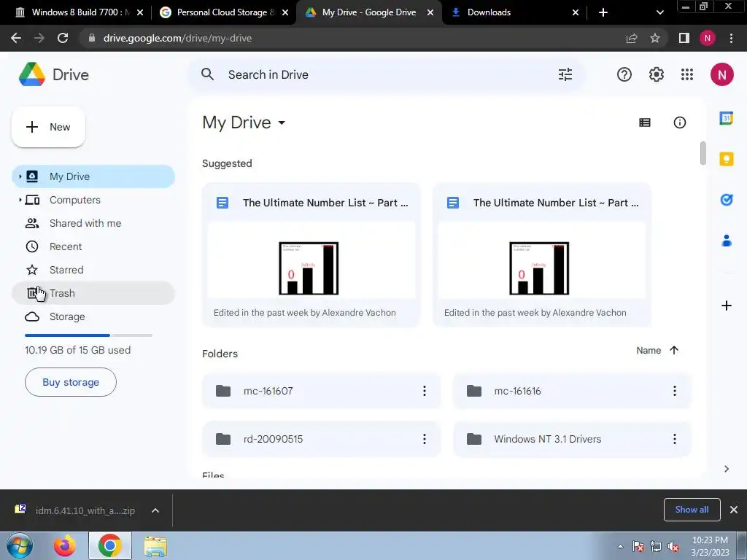Click the Drive vertical scrollbar thumb
This screenshot has width=747, height=560.
[703, 153]
